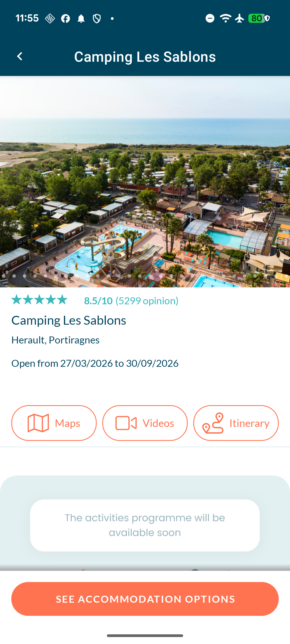The image size is (290, 644).
Task: Tap the Herault, Portiragnes location text
Action: tap(56, 340)
